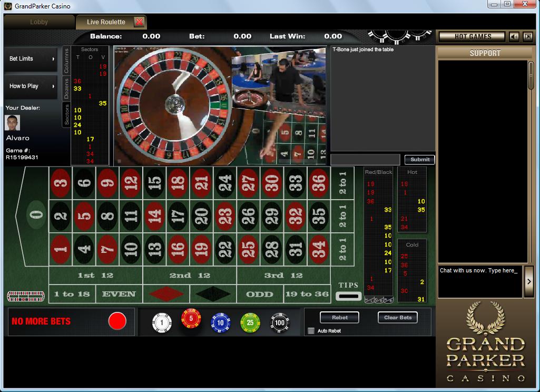Click the Hot numbers panel header
This screenshot has width=540, height=392.
(412, 172)
